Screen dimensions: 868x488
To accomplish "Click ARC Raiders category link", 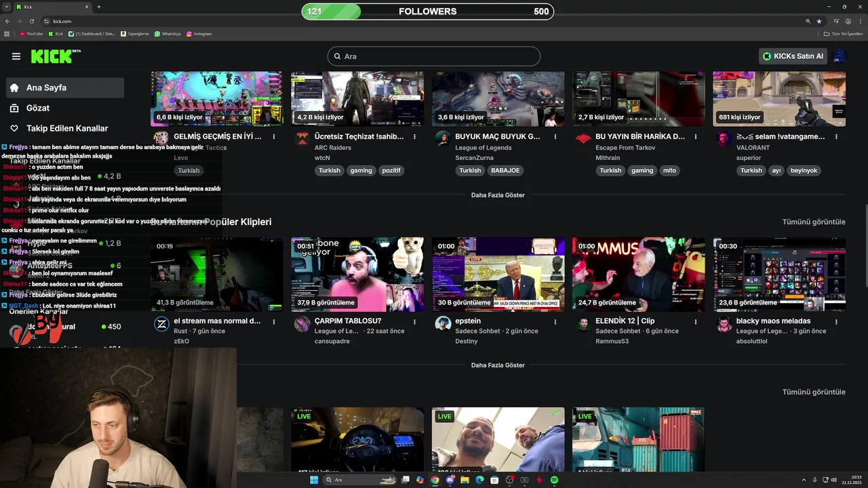I will (333, 148).
